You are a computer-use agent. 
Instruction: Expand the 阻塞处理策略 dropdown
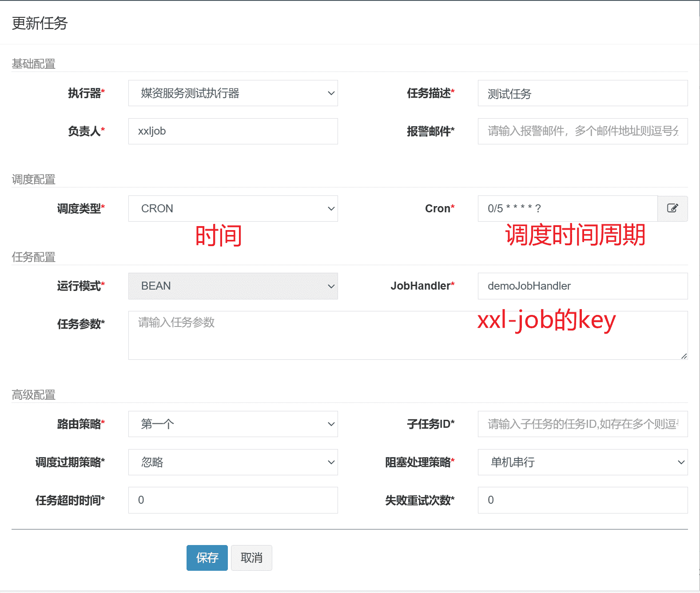coord(582,462)
